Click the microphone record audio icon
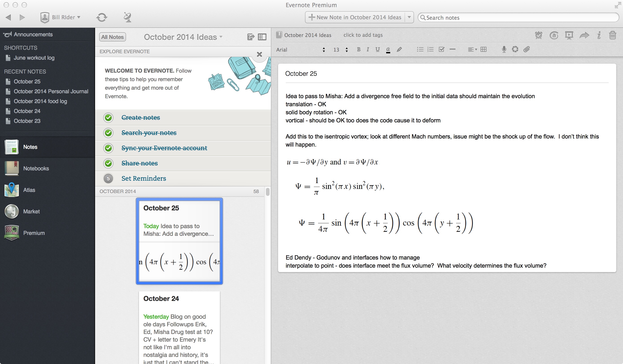This screenshot has width=623, height=364. coord(504,50)
